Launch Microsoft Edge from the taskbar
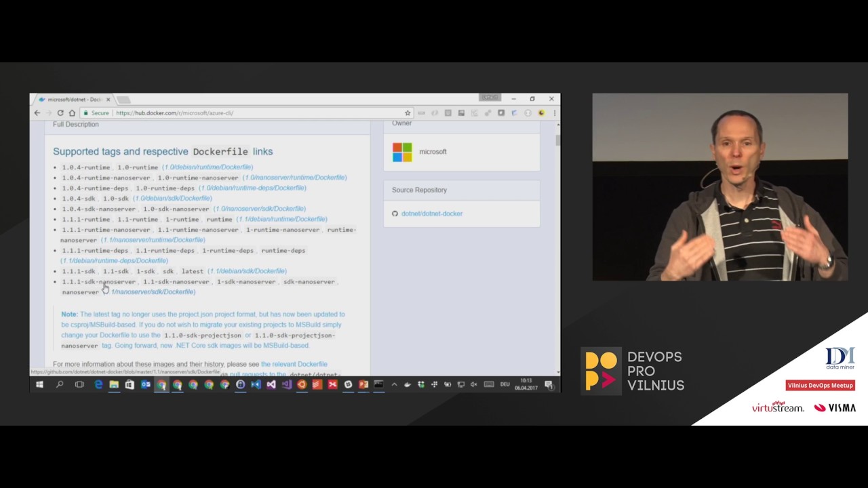 pos(98,385)
